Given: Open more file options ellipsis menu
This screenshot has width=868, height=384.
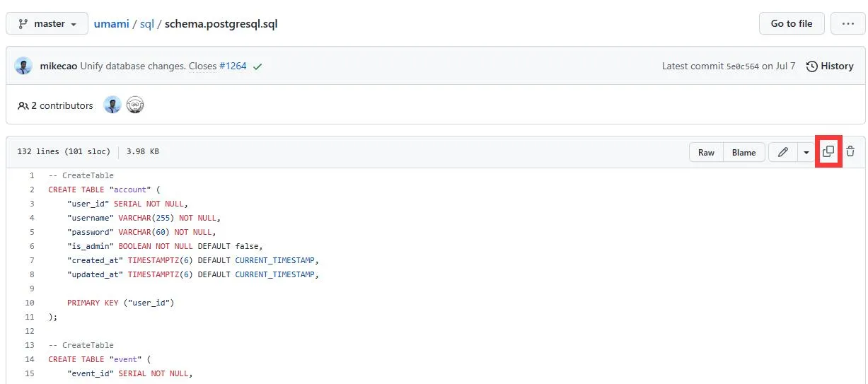Looking at the screenshot, I should [847, 23].
